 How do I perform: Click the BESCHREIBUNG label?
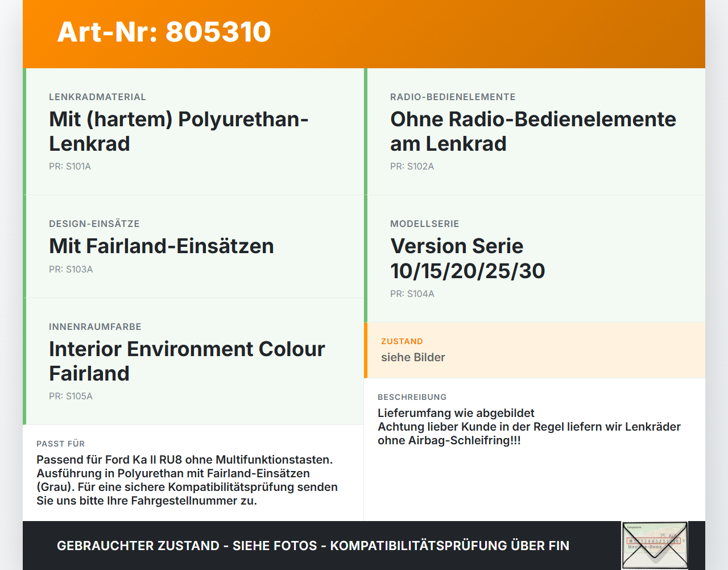[412, 397]
